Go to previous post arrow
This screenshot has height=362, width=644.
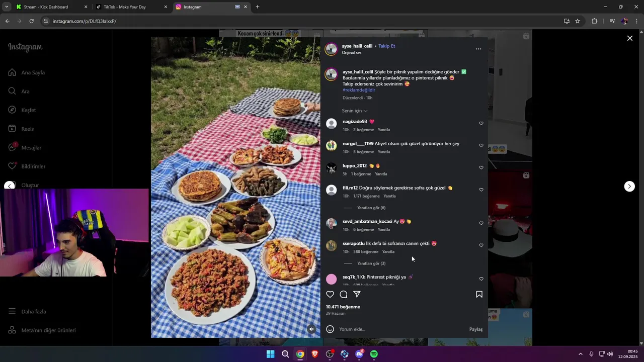coord(10,187)
